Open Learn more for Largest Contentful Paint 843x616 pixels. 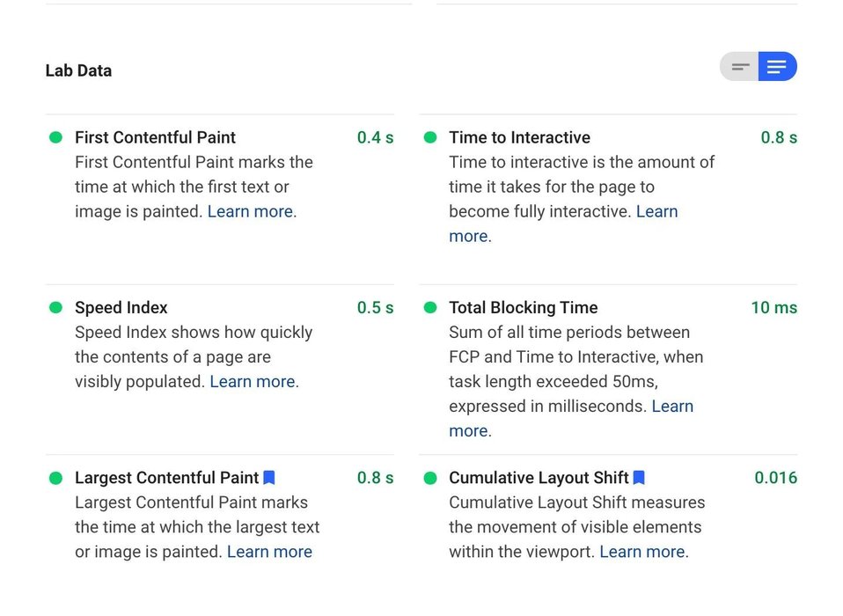point(269,552)
